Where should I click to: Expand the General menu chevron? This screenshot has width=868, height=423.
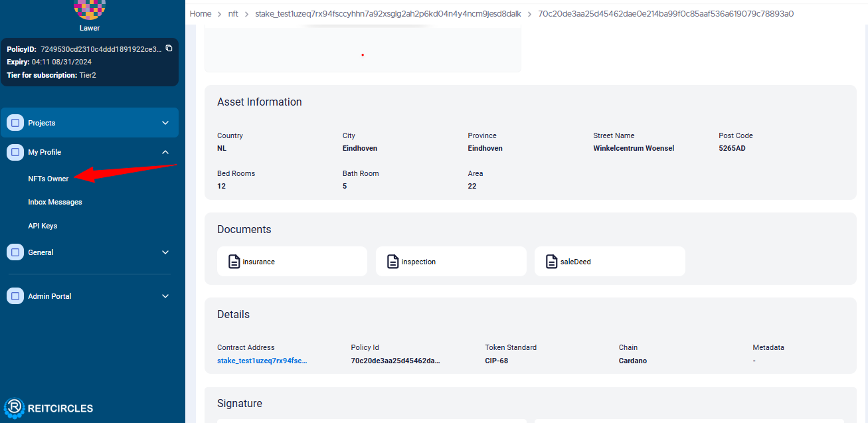(165, 252)
